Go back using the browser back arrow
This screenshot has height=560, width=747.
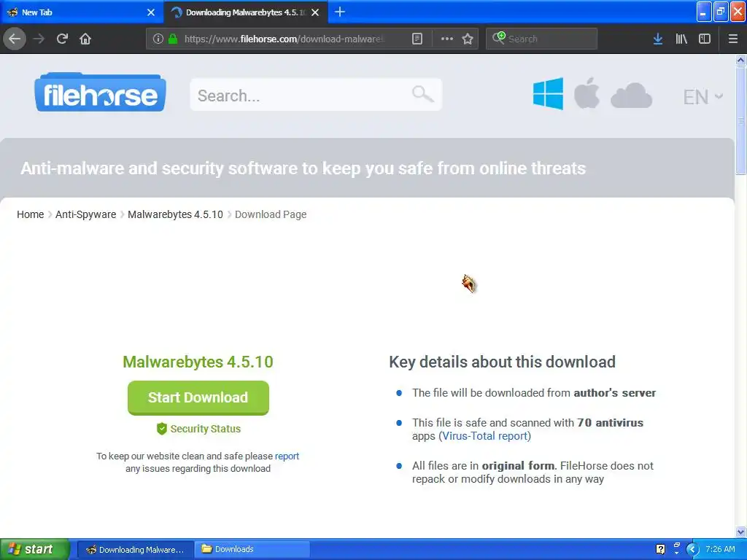15,39
